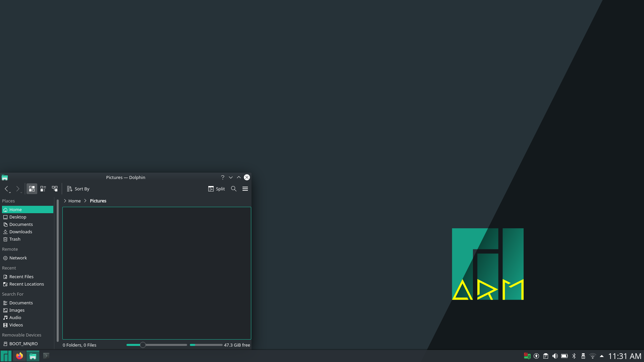Expand the chevron between Home and Pictures

pos(85,201)
